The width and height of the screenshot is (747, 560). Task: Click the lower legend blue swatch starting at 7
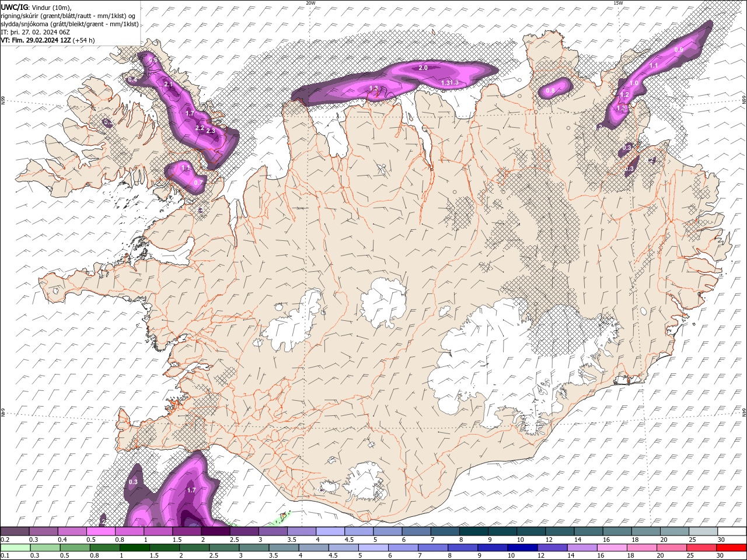point(433,548)
